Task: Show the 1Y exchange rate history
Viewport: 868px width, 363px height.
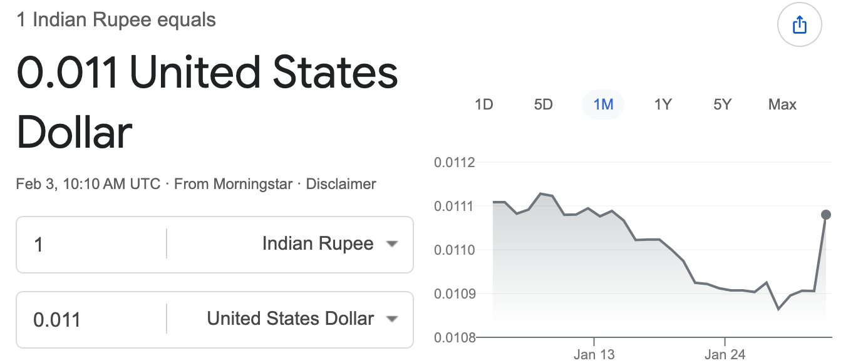Action: tap(663, 105)
